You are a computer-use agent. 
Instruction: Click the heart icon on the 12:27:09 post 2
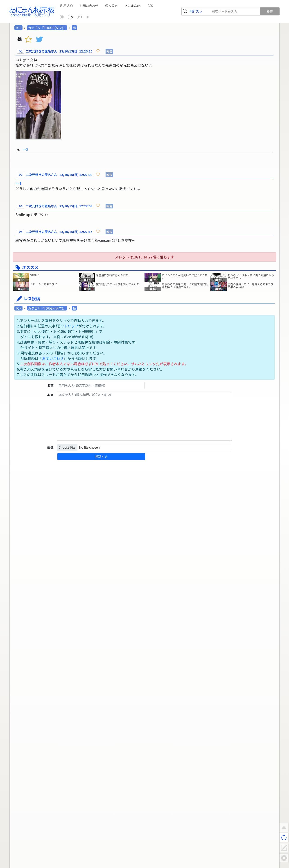98,175
